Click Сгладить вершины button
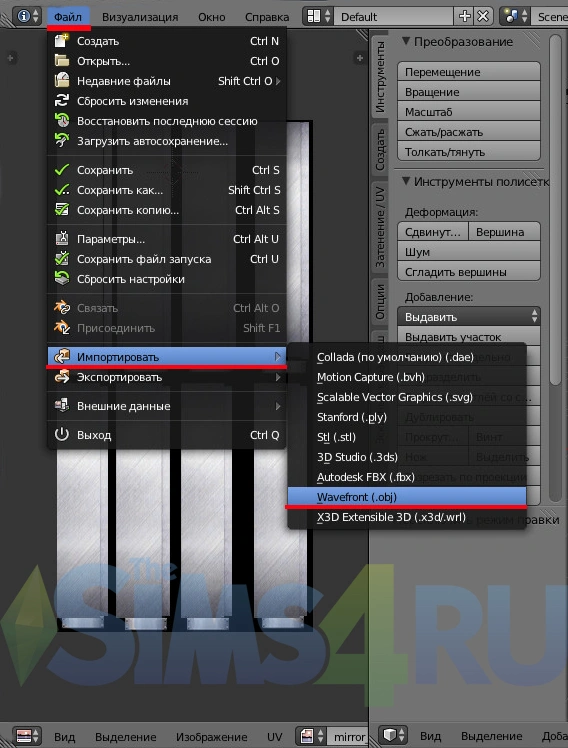This screenshot has height=748, width=568. (x=469, y=272)
